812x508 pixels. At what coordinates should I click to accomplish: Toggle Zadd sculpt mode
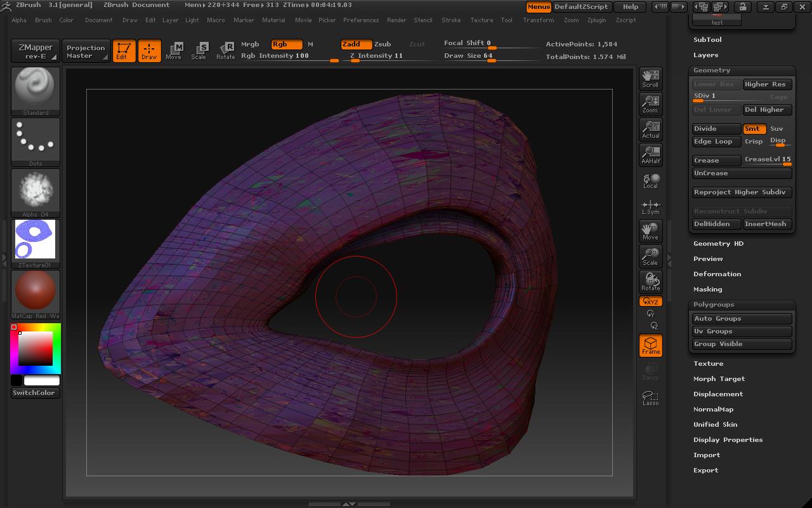(x=356, y=44)
